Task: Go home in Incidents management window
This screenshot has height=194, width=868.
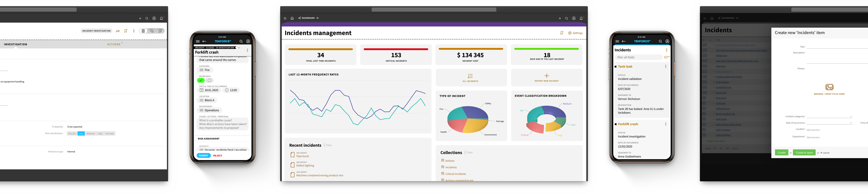Action: 292,18
